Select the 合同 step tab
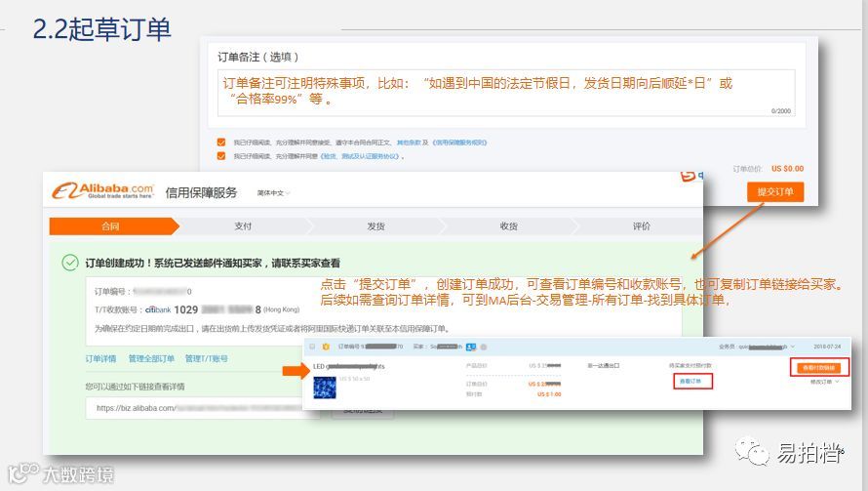 (x=113, y=226)
